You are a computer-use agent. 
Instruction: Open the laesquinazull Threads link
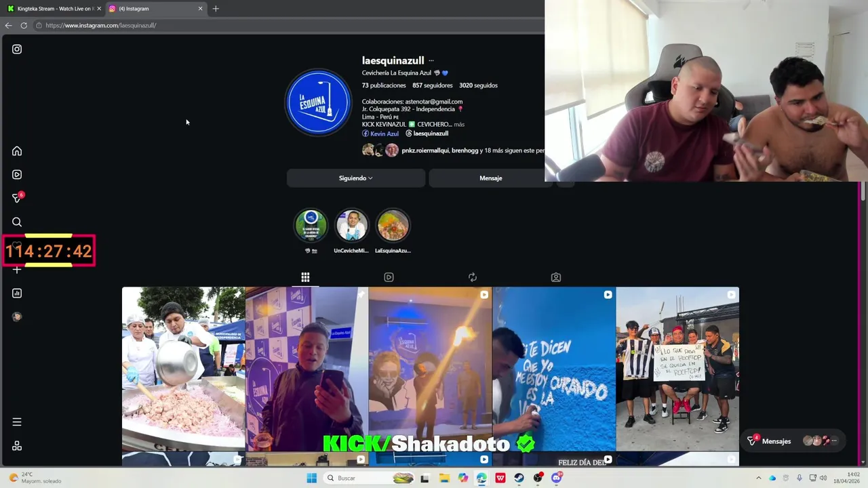click(x=427, y=134)
